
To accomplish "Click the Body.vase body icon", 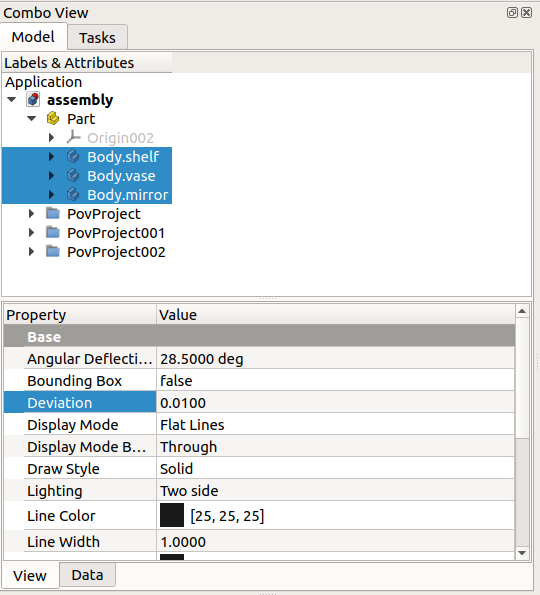I will coord(73,175).
